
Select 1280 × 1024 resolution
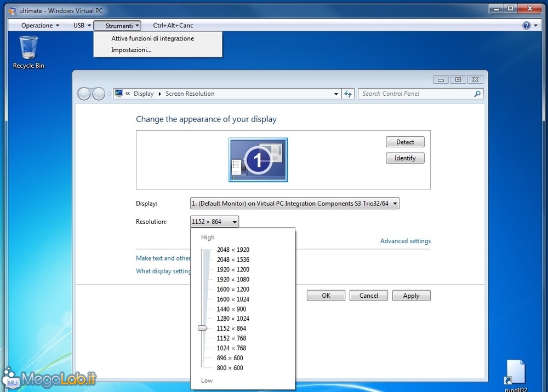click(233, 318)
